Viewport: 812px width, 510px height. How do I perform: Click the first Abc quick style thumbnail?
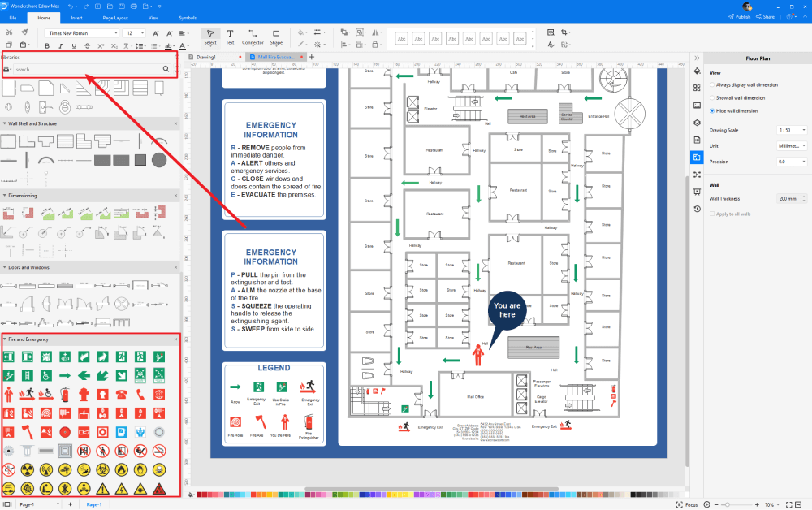[401, 39]
